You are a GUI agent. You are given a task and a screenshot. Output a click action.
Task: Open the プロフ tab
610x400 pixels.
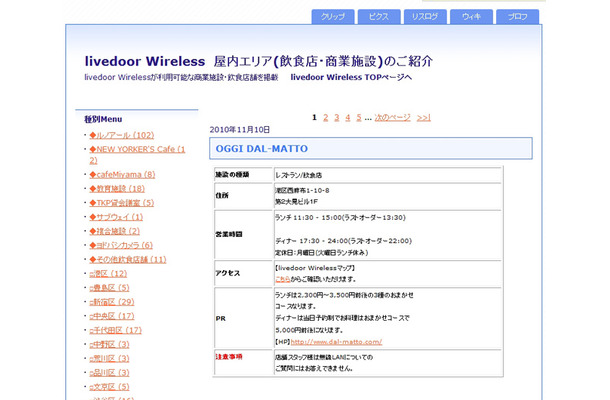(x=517, y=17)
